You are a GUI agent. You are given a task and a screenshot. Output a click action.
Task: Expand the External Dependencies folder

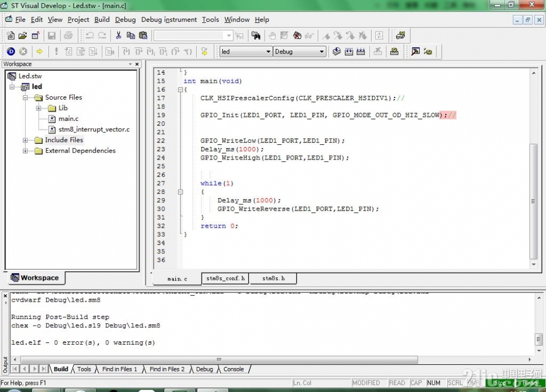coord(26,151)
